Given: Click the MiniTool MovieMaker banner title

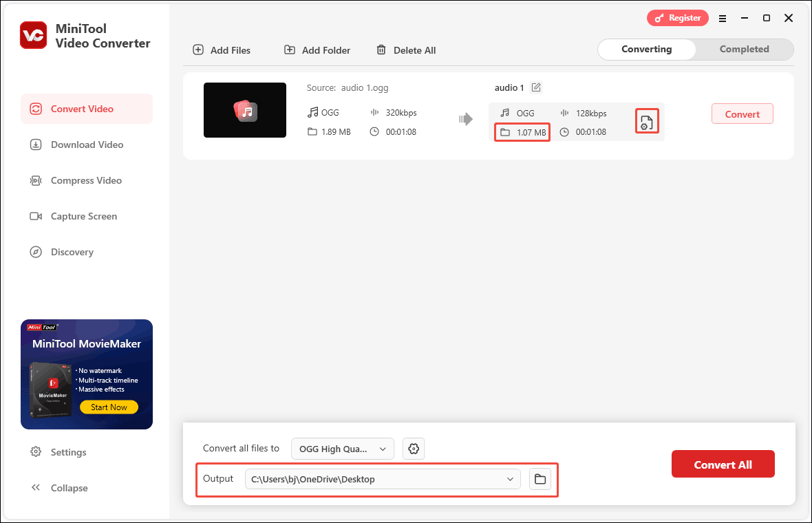Looking at the screenshot, I should pos(87,344).
